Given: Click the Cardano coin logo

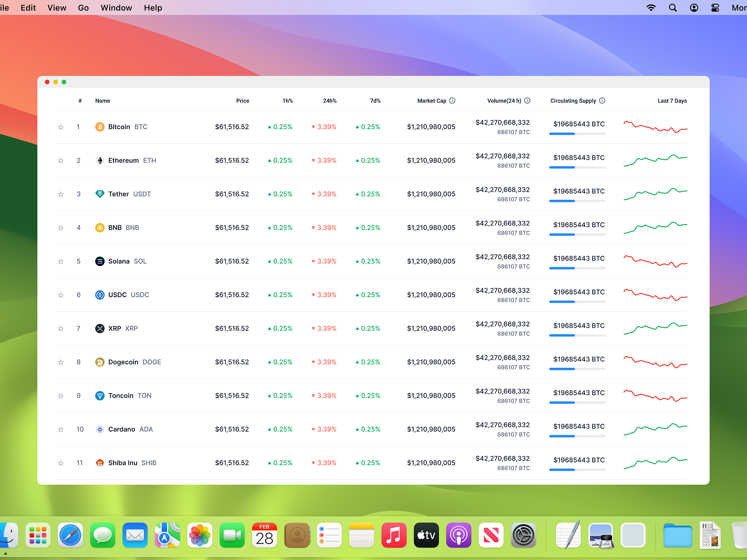Looking at the screenshot, I should (100, 429).
